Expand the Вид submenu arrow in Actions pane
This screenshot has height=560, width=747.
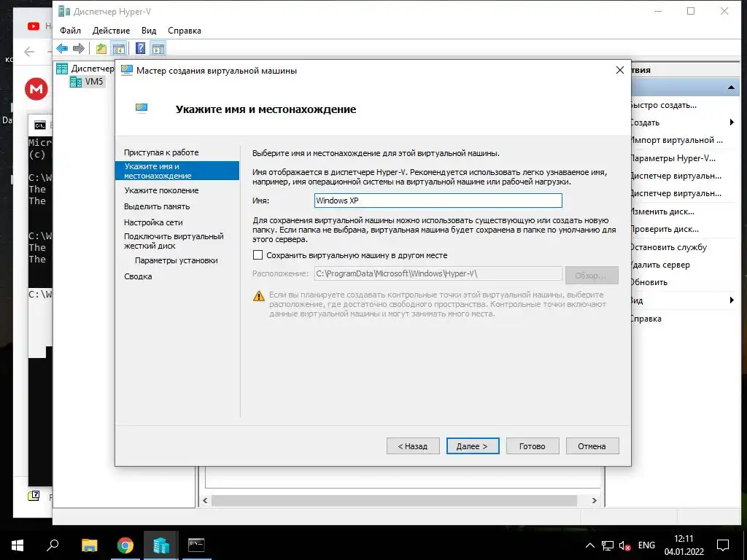[x=732, y=300]
